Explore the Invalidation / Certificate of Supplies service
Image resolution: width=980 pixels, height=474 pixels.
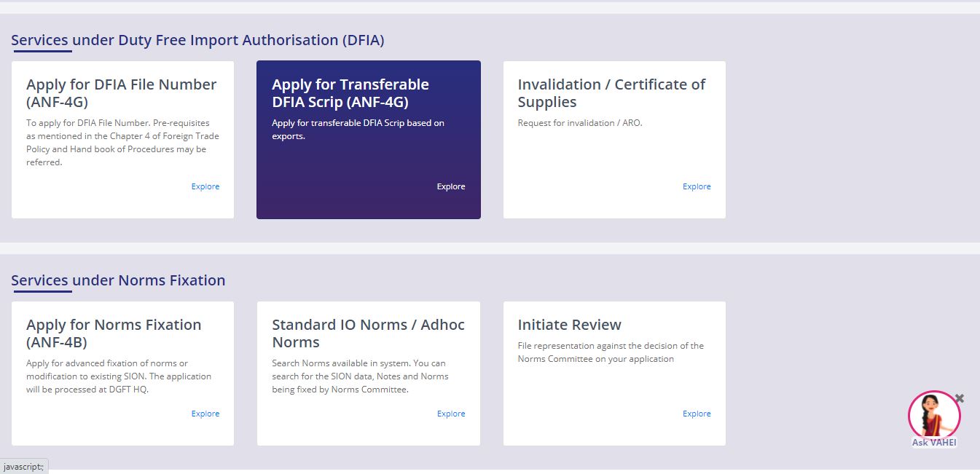click(696, 186)
